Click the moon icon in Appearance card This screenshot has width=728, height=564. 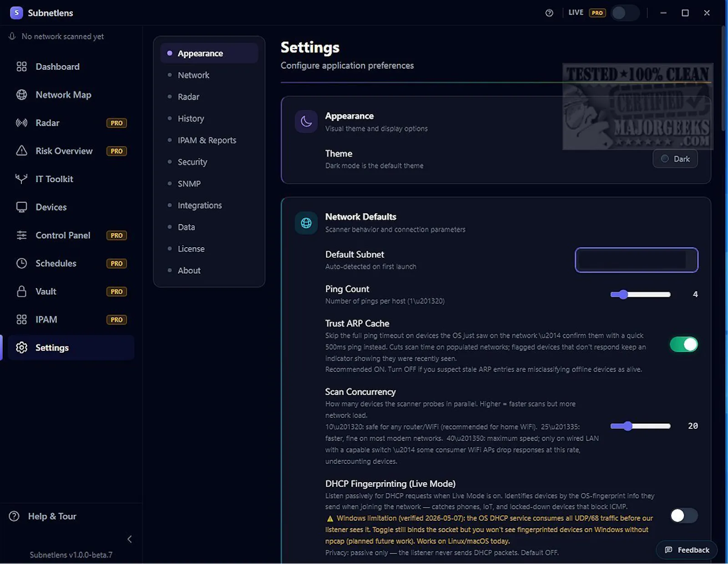click(306, 122)
